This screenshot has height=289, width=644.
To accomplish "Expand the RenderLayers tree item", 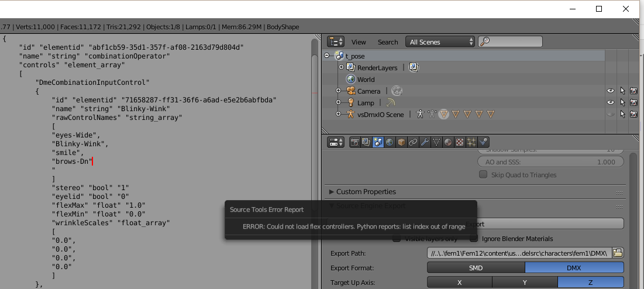I will click(x=342, y=67).
